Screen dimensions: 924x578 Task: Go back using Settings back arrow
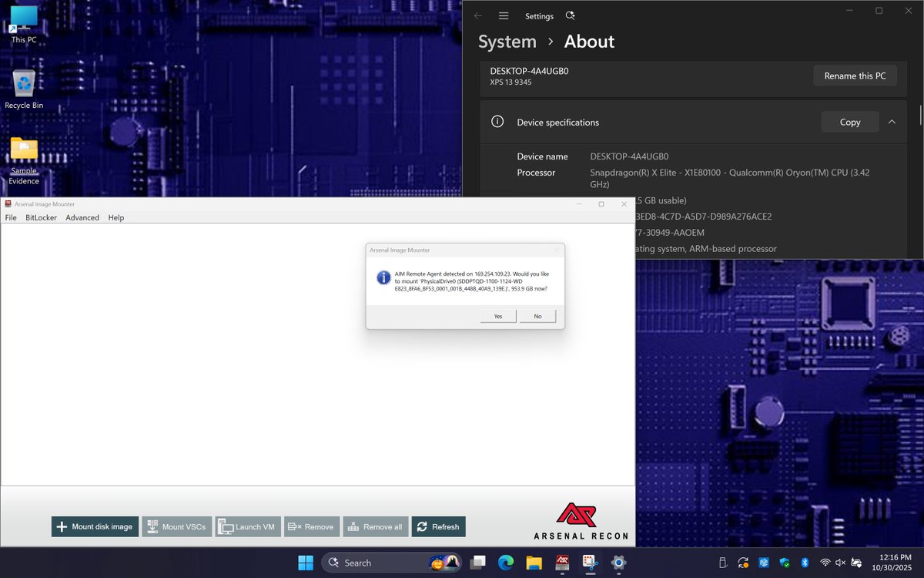[x=478, y=15]
